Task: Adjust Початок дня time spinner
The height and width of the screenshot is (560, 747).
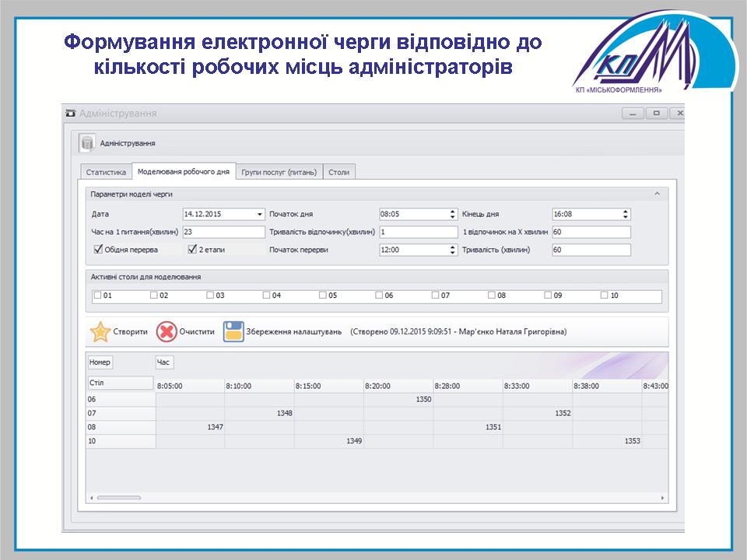Action: pos(453,214)
